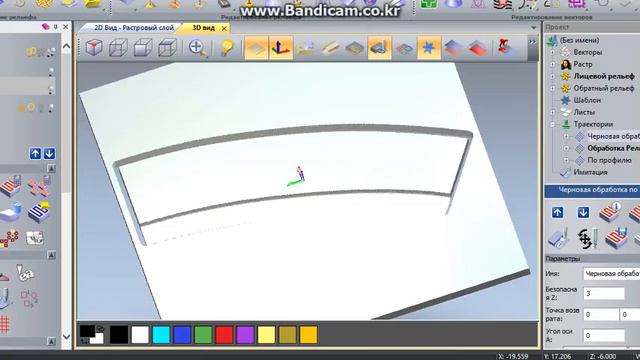Pick the cyan palette color
The image size is (640, 360).
point(161,335)
